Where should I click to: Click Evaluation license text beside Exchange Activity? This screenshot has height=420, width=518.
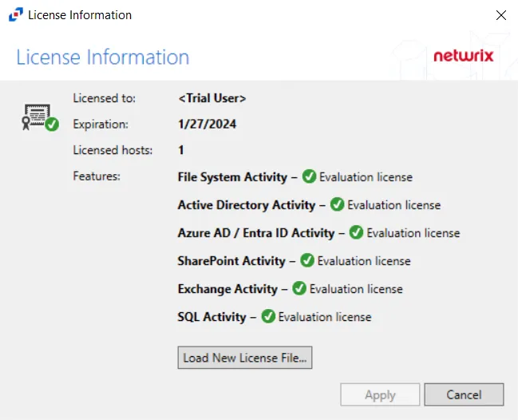[x=356, y=289]
